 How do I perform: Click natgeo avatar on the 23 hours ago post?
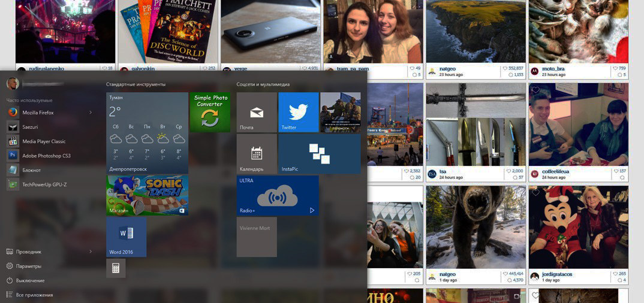432,71
